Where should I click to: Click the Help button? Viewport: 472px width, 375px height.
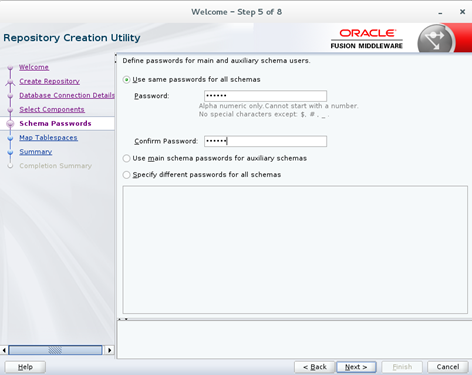pos(25,367)
